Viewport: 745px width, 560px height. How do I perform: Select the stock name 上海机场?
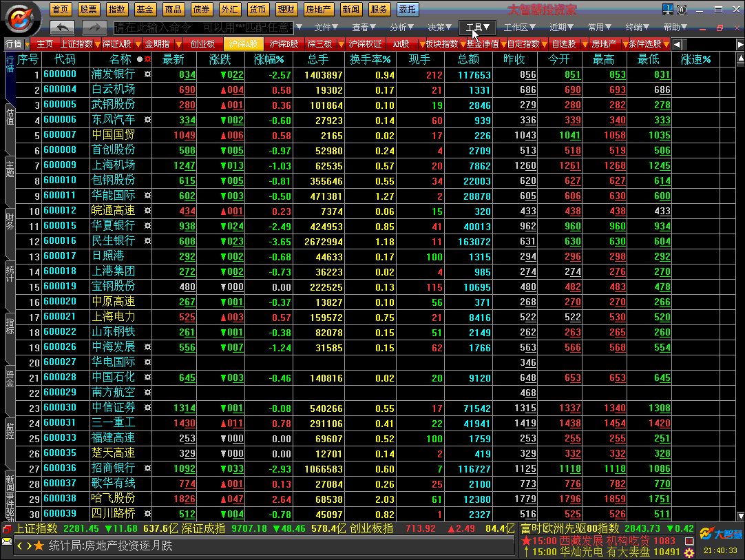coord(113,165)
